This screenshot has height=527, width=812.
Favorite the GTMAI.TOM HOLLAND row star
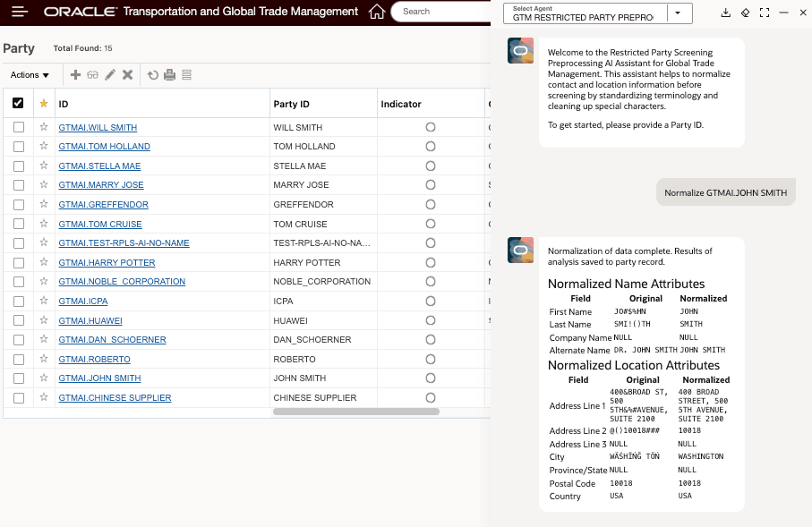click(44, 146)
